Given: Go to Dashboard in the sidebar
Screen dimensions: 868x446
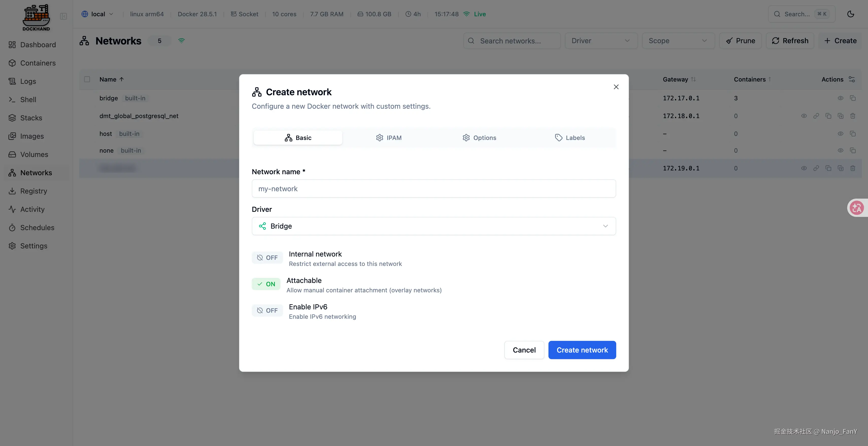Looking at the screenshot, I should coord(36,45).
